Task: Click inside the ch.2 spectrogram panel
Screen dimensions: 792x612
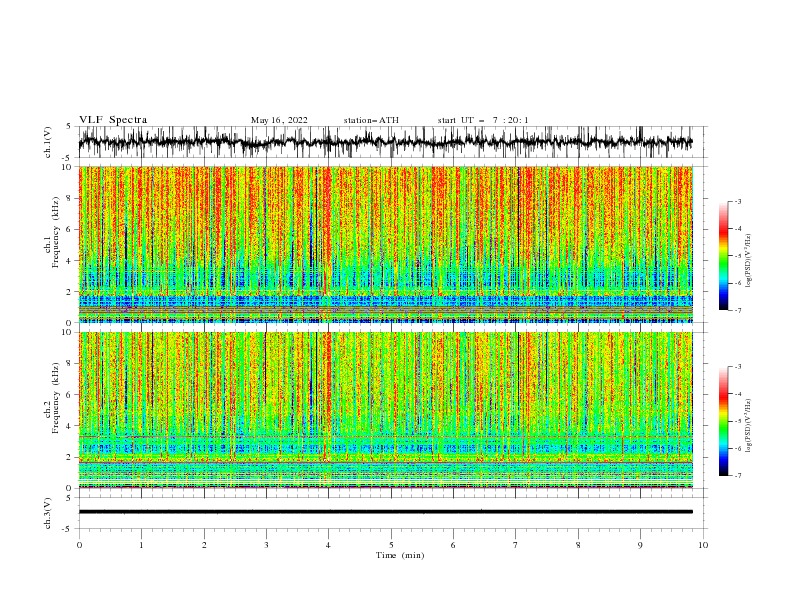Action: [385, 410]
